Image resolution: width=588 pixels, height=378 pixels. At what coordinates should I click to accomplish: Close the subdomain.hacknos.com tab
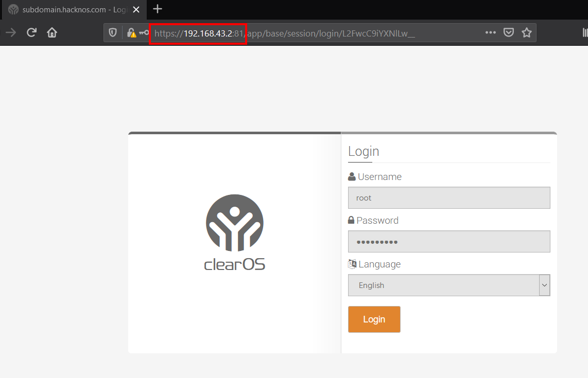point(136,9)
